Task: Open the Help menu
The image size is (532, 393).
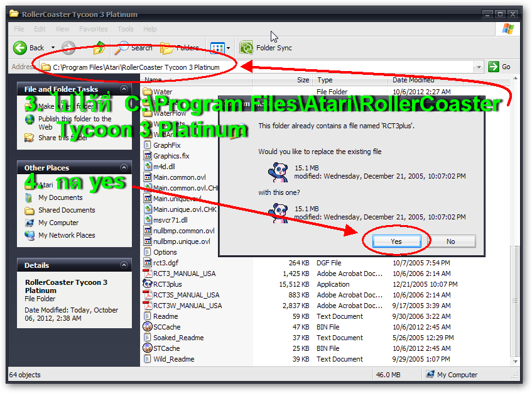Action: point(149,29)
